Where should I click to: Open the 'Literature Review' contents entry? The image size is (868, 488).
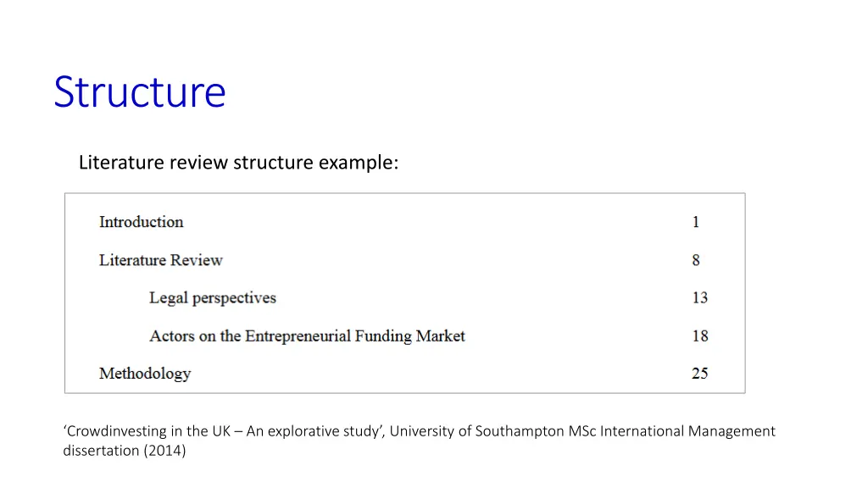point(160,260)
